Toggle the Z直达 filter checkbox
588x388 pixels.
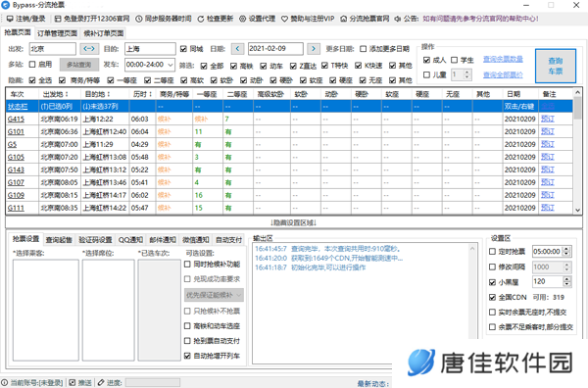(x=293, y=66)
